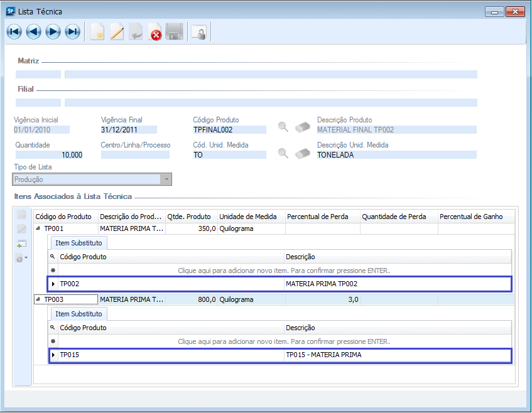Open search magnifier beside Código Produto
The image size is (532, 413).
coord(284,127)
